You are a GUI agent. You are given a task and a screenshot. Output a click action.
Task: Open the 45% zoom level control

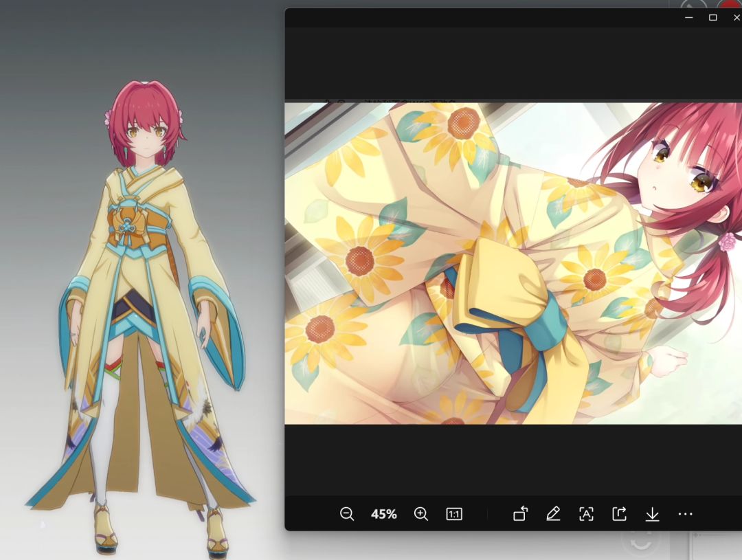[x=384, y=514]
